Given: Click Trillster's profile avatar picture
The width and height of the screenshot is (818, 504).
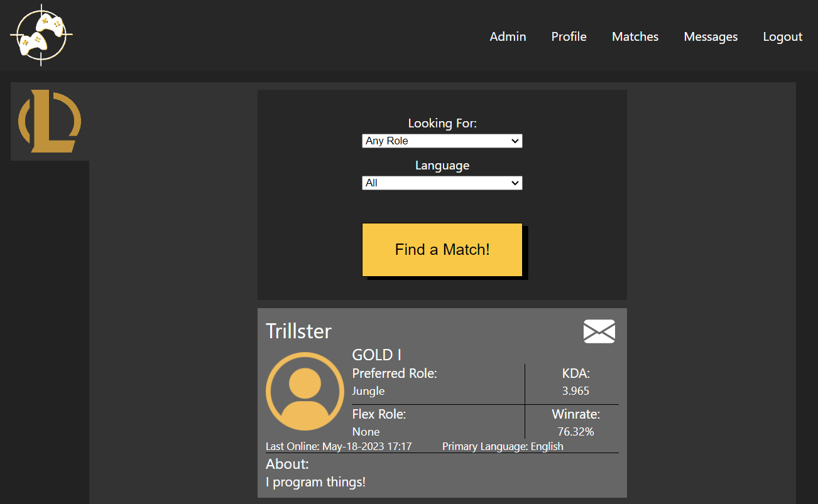Looking at the screenshot, I should [x=305, y=391].
